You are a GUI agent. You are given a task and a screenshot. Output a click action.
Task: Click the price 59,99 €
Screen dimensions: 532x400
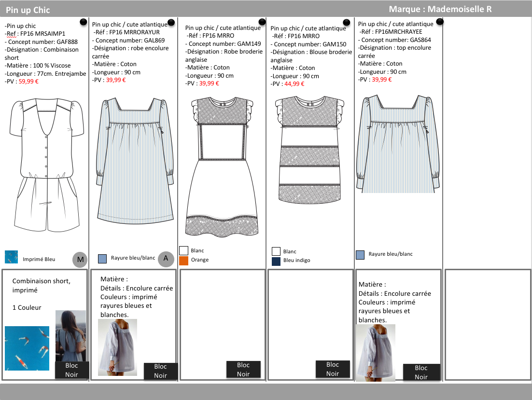pyautogui.click(x=28, y=82)
